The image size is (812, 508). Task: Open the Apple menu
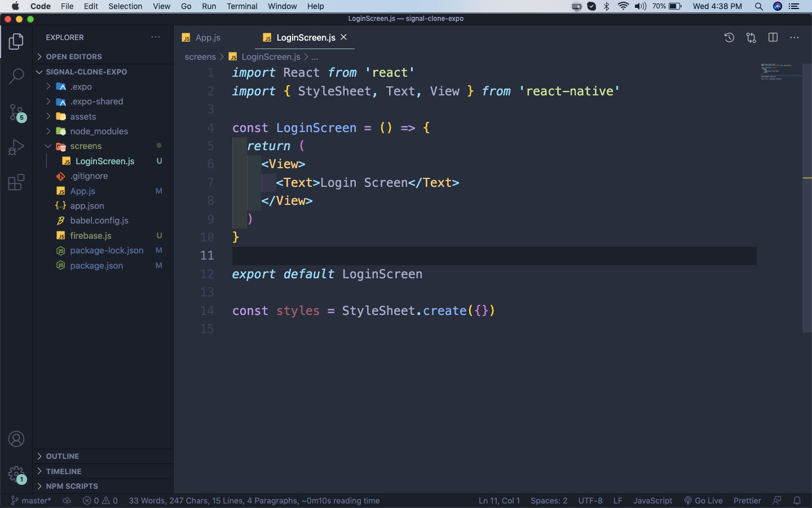point(15,6)
